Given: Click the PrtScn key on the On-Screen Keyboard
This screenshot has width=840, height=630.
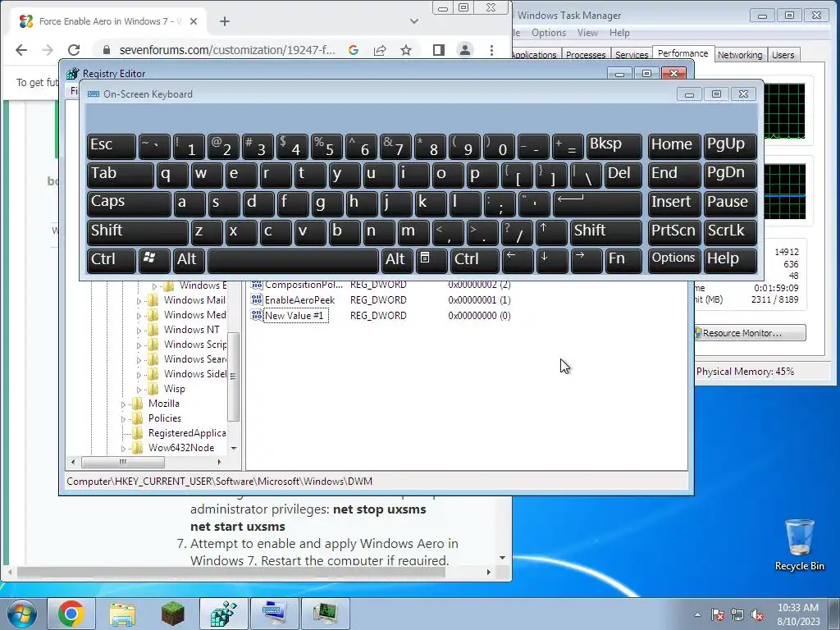Looking at the screenshot, I should [674, 232].
